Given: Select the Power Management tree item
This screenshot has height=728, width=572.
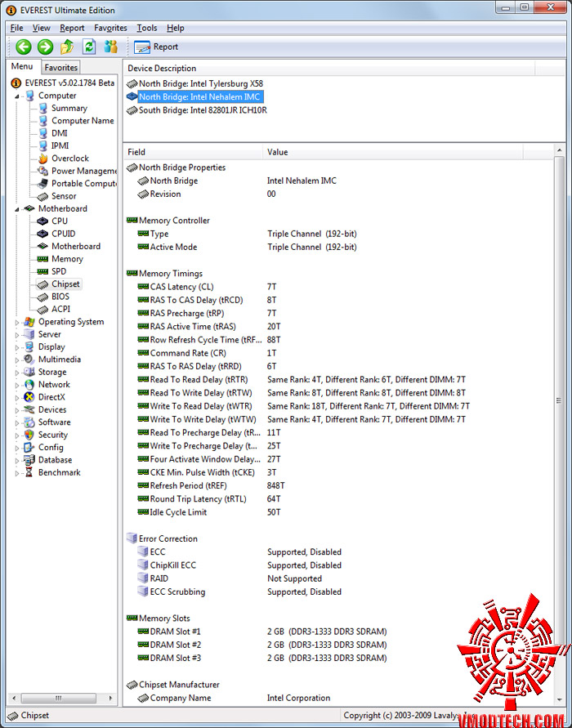Looking at the screenshot, I should tap(84, 171).
